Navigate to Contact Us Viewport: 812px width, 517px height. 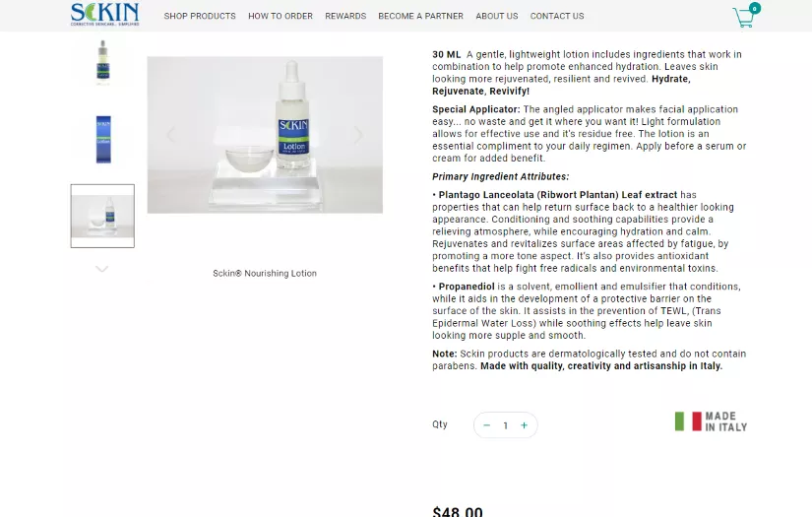[557, 16]
